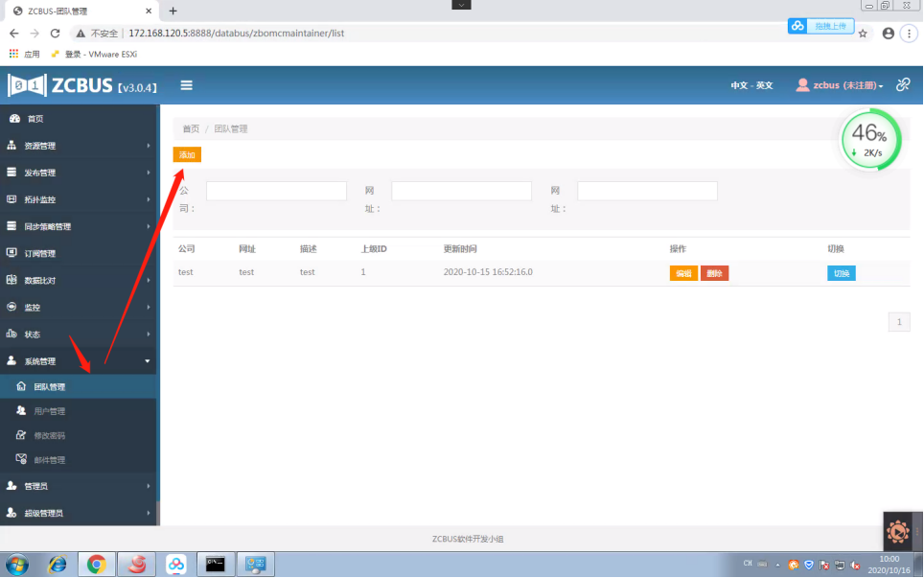Open Internet Explorer from the taskbar
This screenshot has width=924, height=578.
(57, 565)
